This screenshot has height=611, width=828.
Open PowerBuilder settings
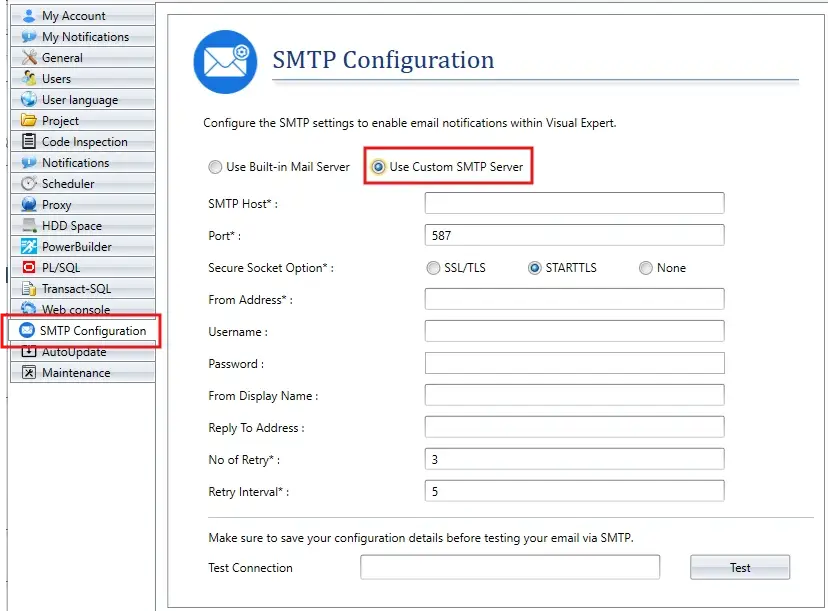tap(83, 247)
